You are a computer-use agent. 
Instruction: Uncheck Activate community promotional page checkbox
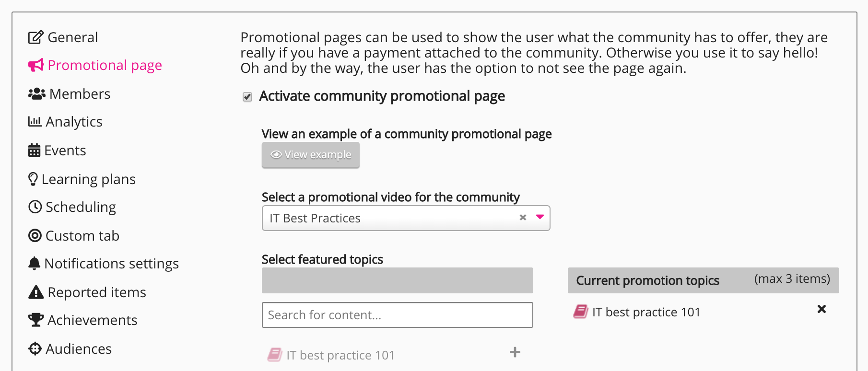click(x=247, y=97)
